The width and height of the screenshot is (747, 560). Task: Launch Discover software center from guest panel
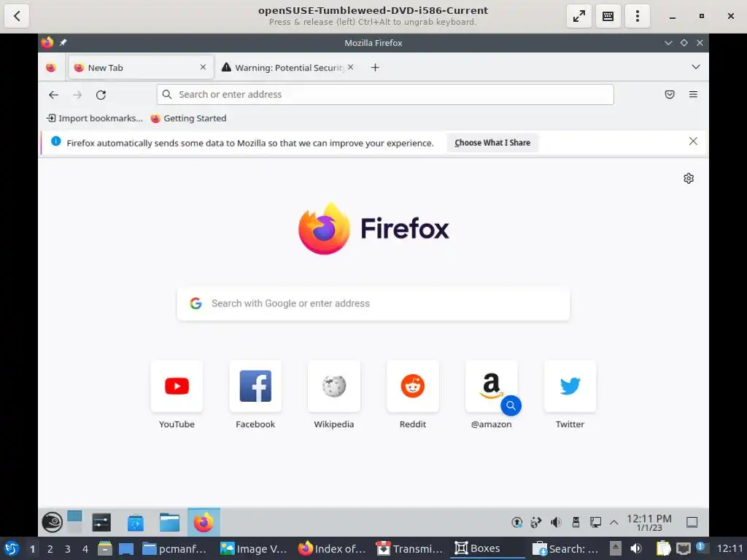pos(135,522)
